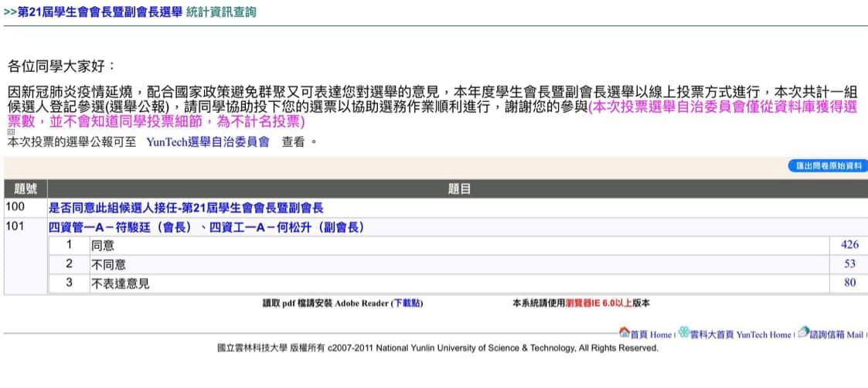
Task: Open the 諮詢信箱 Mail link
Action: point(836,335)
